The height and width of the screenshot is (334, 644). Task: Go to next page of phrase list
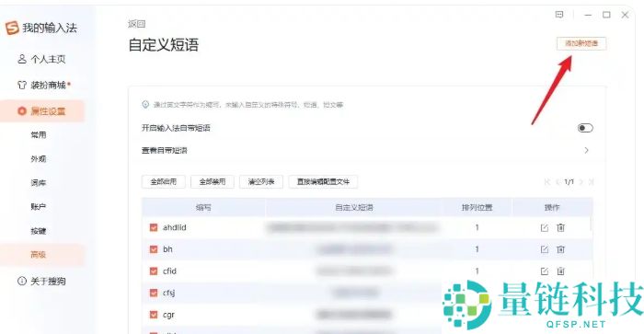[x=581, y=181]
